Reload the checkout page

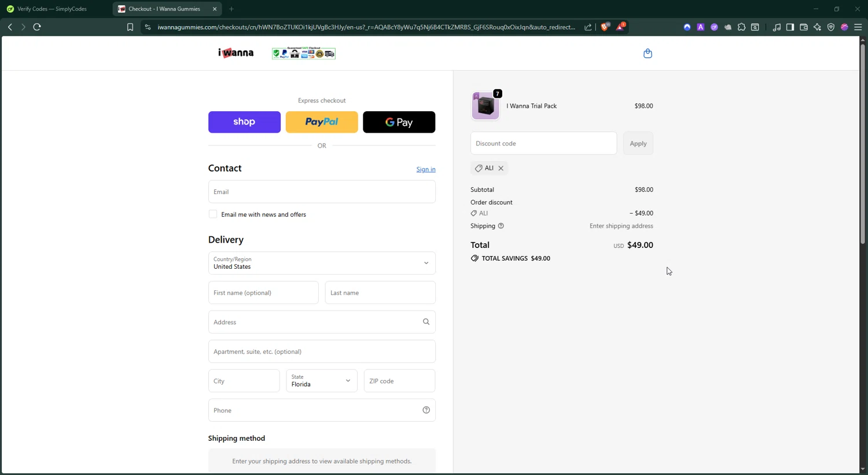(37, 27)
